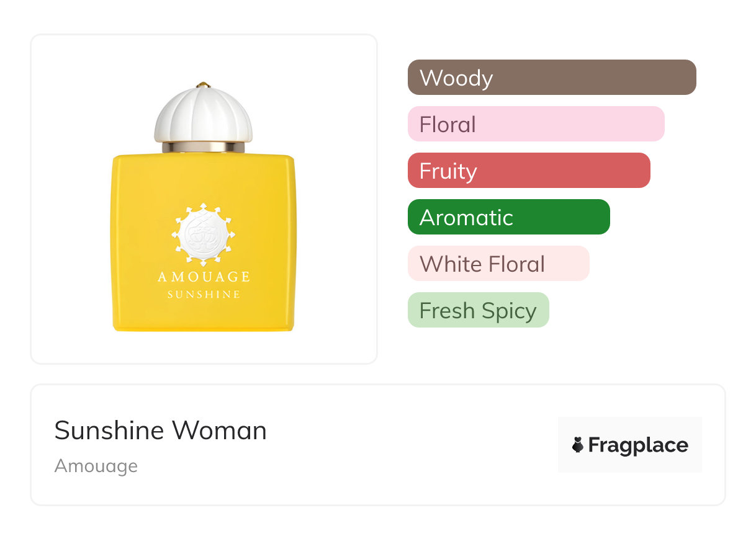
Task: Click the gold collar ring below the cap
Action: (x=203, y=147)
